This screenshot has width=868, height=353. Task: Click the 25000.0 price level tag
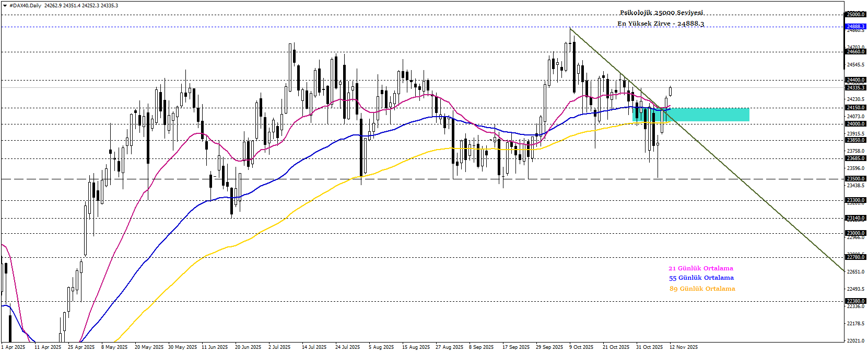pos(855,15)
